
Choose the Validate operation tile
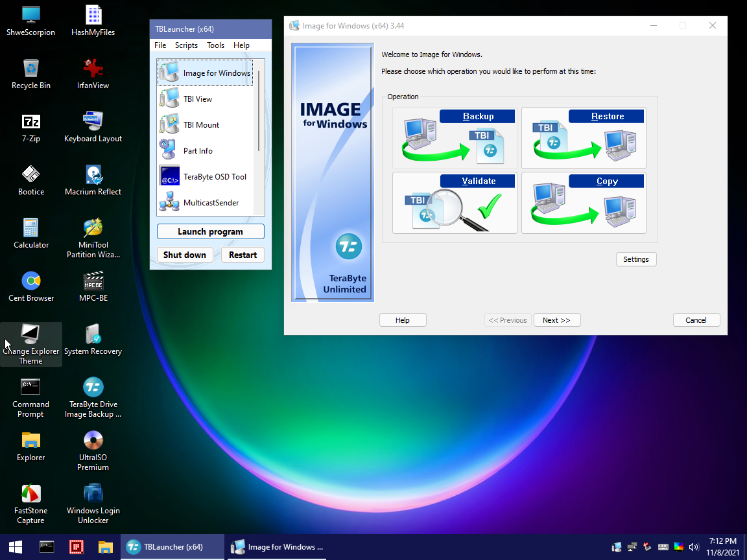click(455, 203)
